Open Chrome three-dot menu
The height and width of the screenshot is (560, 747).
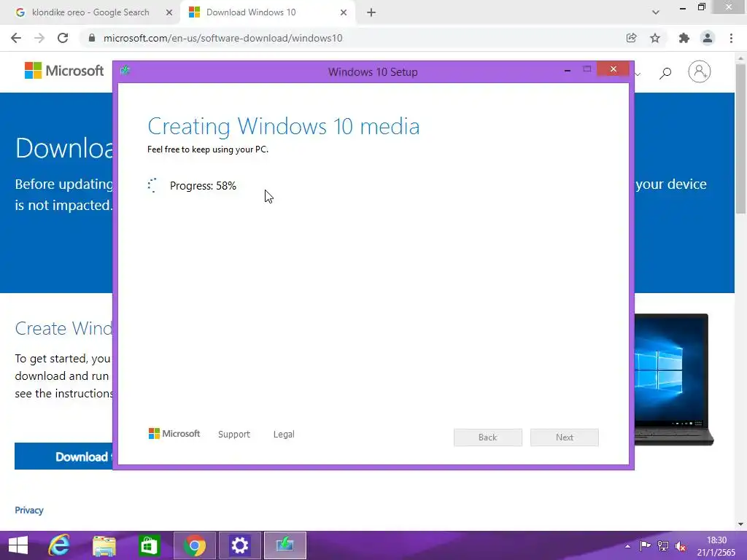(x=731, y=38)
